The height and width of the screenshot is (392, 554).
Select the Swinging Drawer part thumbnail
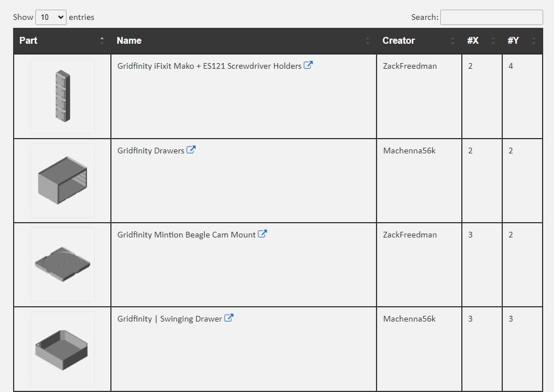[63, 349]
